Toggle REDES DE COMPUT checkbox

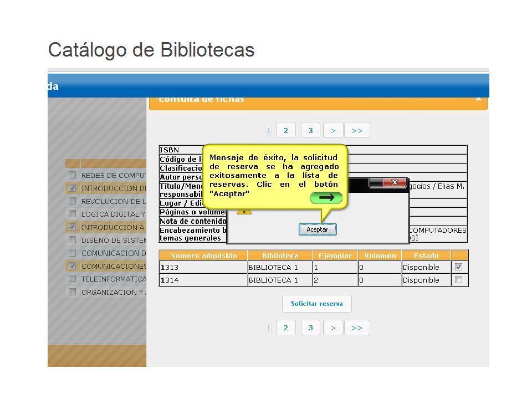point(72,175)
